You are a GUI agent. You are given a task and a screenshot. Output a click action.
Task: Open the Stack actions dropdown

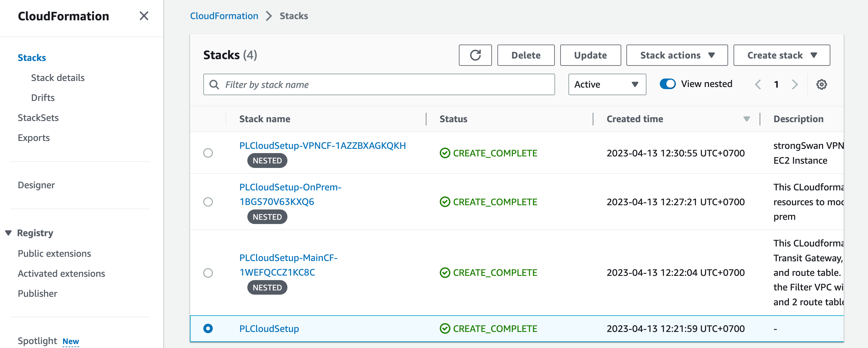(676, 55)
